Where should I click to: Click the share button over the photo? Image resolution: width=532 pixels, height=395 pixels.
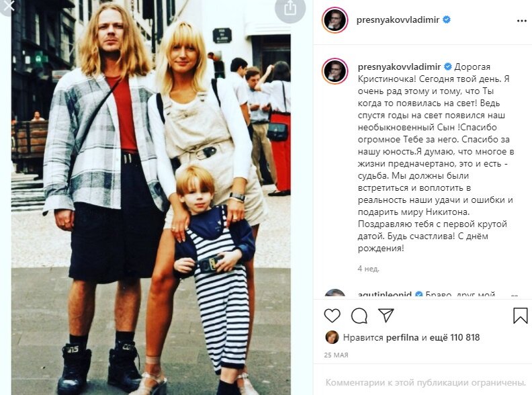coord(290,9)
